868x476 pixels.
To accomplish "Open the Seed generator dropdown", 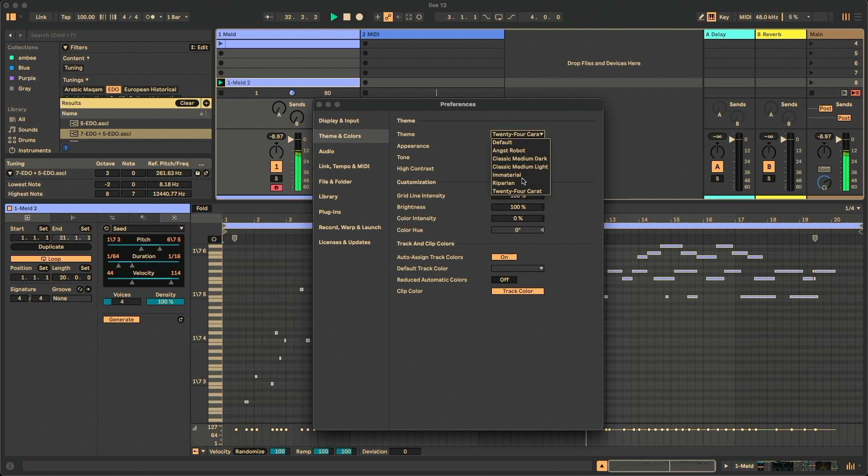I will 148,229.
